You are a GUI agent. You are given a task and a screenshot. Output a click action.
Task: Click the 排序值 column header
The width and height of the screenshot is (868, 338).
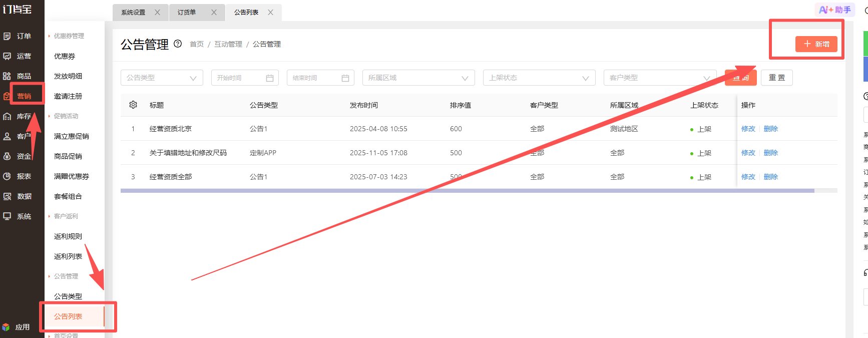[461, 105]
